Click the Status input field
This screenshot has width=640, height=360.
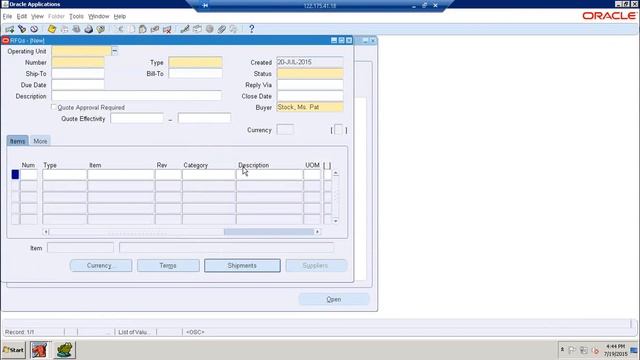[x=310, y=73]
